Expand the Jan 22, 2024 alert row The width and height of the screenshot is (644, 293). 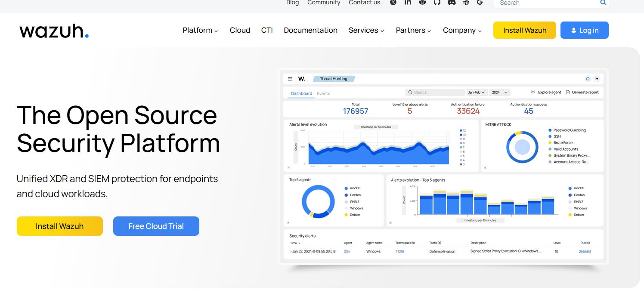[291, 251]
